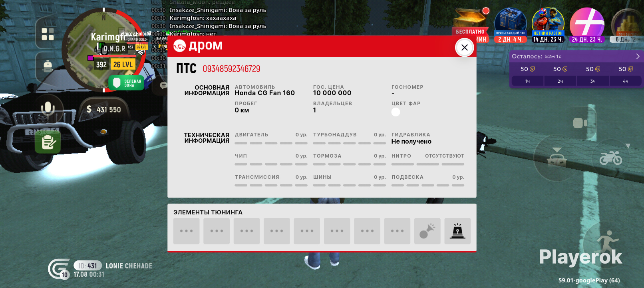Click the Тормоза level bar
Image resolution: width=644 pixels, height=288 pixels.
coord(350,164)
